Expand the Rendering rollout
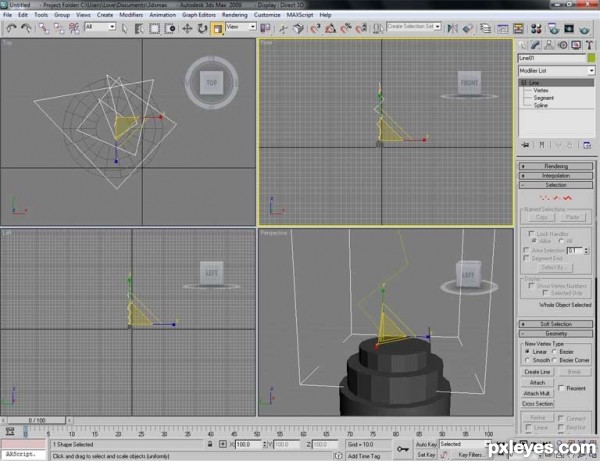Image resolution: width=600 pixels, height=461 pixels. point(556,166)
